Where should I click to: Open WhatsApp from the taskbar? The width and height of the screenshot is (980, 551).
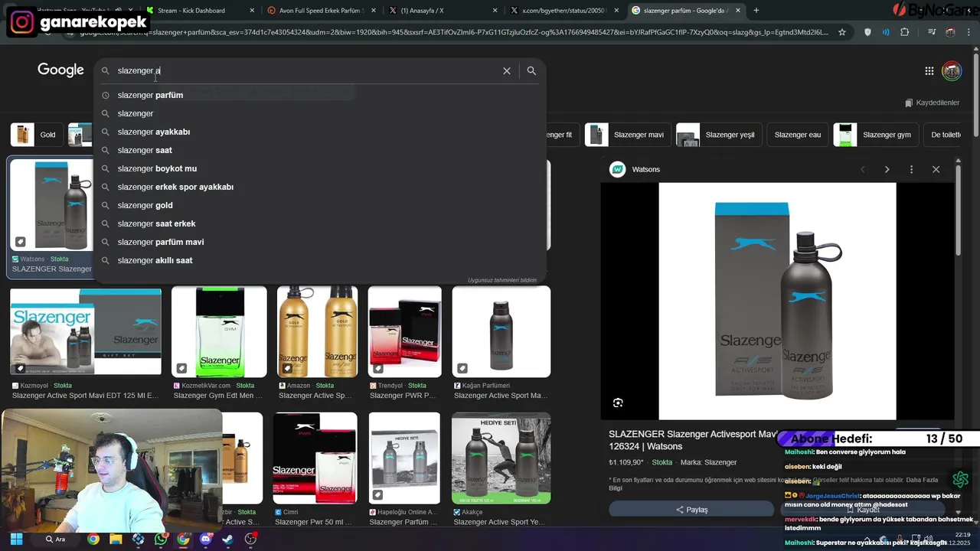pos(160,539)
